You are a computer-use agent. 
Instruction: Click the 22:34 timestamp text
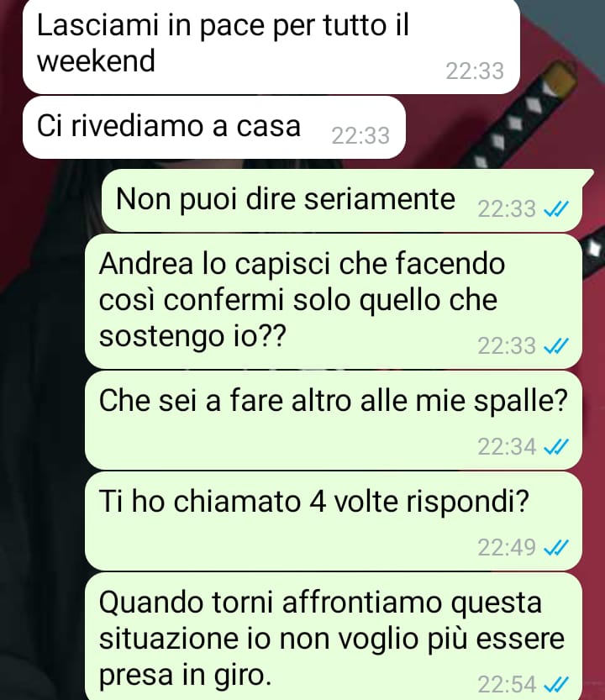[x=507, y=446]
